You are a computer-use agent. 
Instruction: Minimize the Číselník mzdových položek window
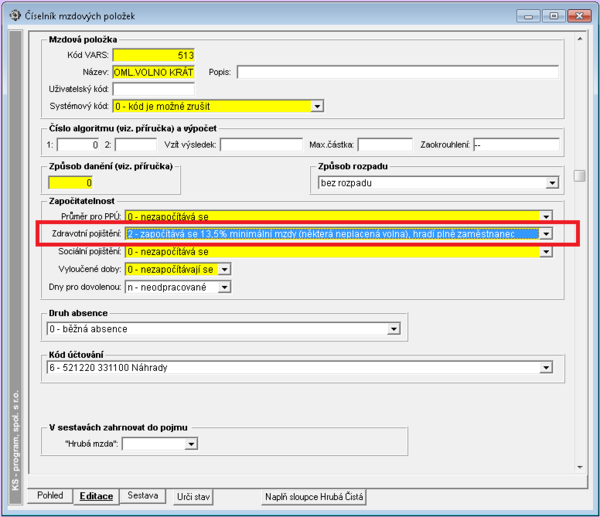point(528,16)
